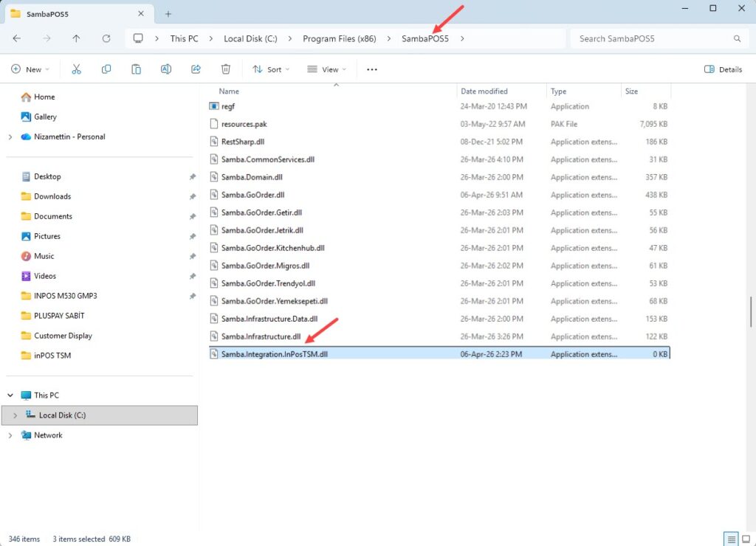The image size is (756, 546).
Task: Open Downloads in the navigation pane
Action: click(52, 196)
